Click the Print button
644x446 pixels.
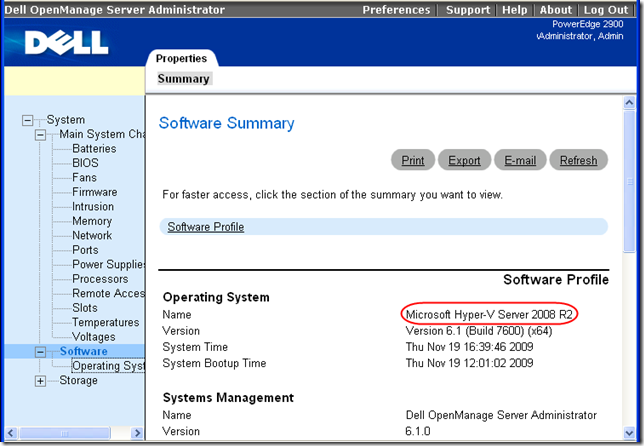coord(413,160)
